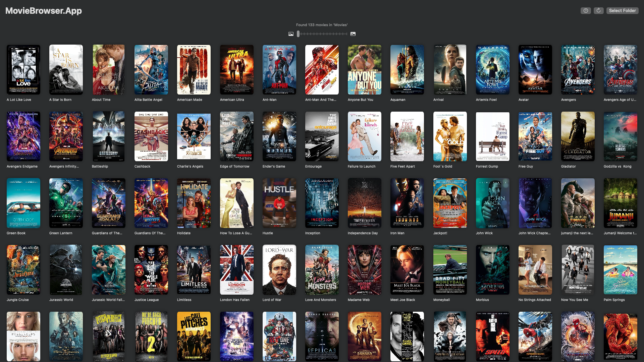
Task: Open the Entourage poster
Action: [x=322, y=136]
